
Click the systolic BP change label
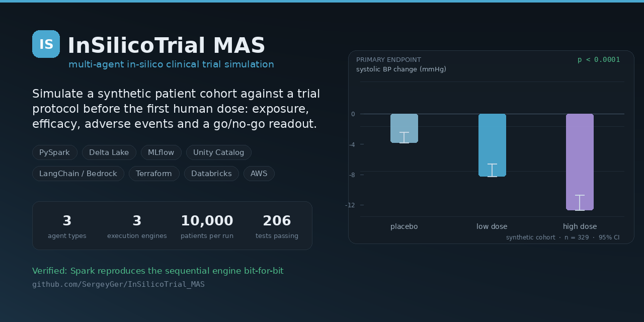[401, 69]
